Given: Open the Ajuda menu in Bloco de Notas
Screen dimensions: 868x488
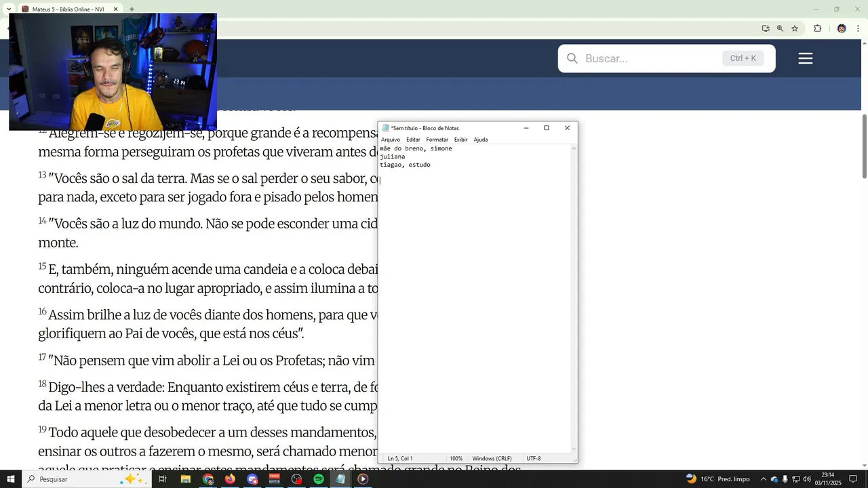Looking at the screenshot, I should (480, 140).
